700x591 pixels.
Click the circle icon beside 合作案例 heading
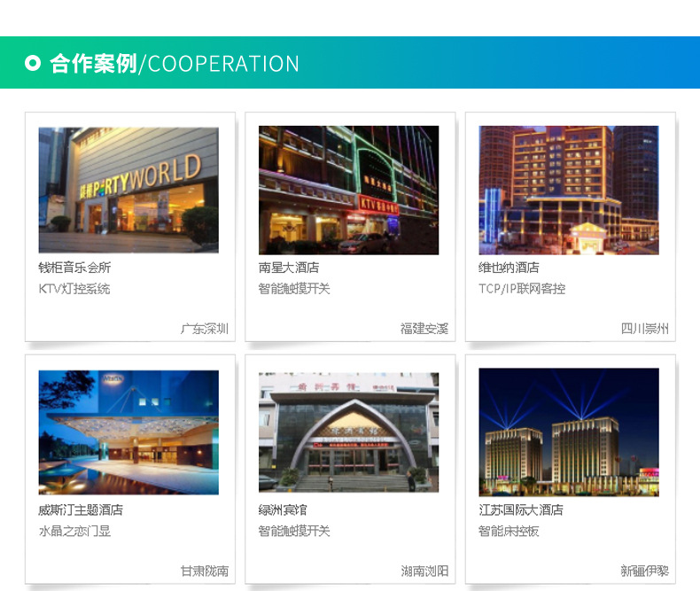(33, 64)
